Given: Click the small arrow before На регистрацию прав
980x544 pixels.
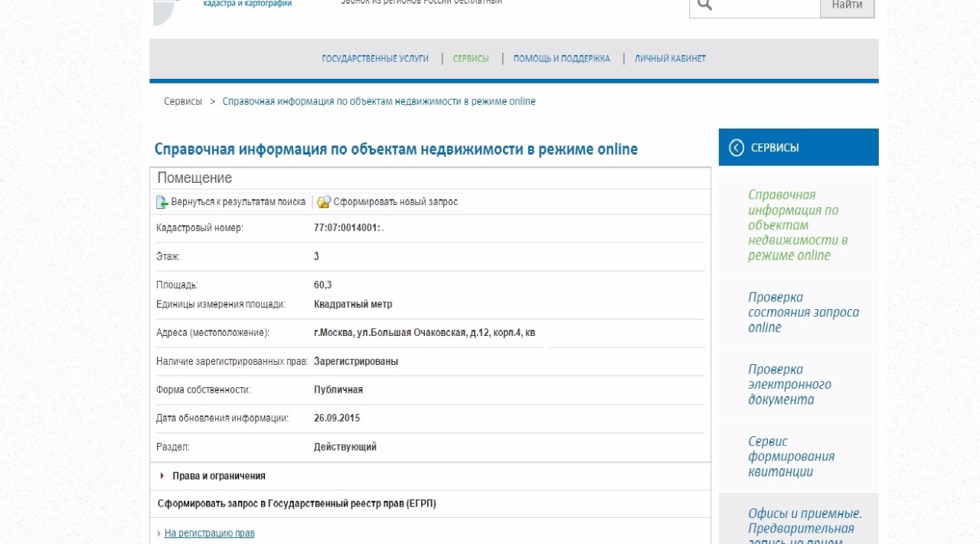Looking at the screenshot, I should pyautogui.click(x=159, y=533).
